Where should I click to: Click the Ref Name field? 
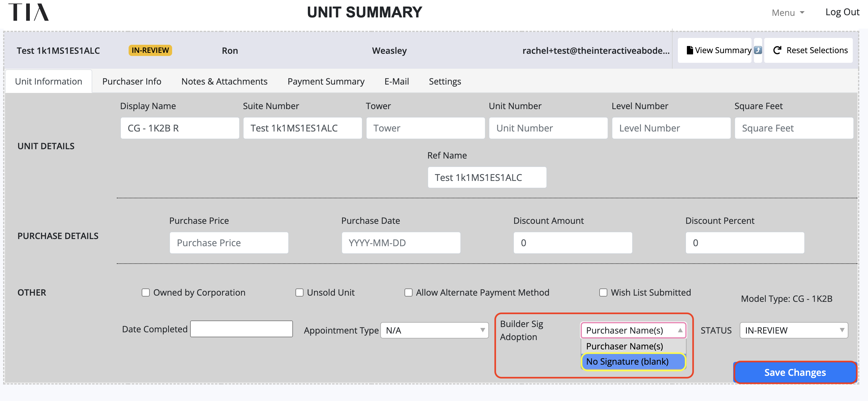[487, 177]
